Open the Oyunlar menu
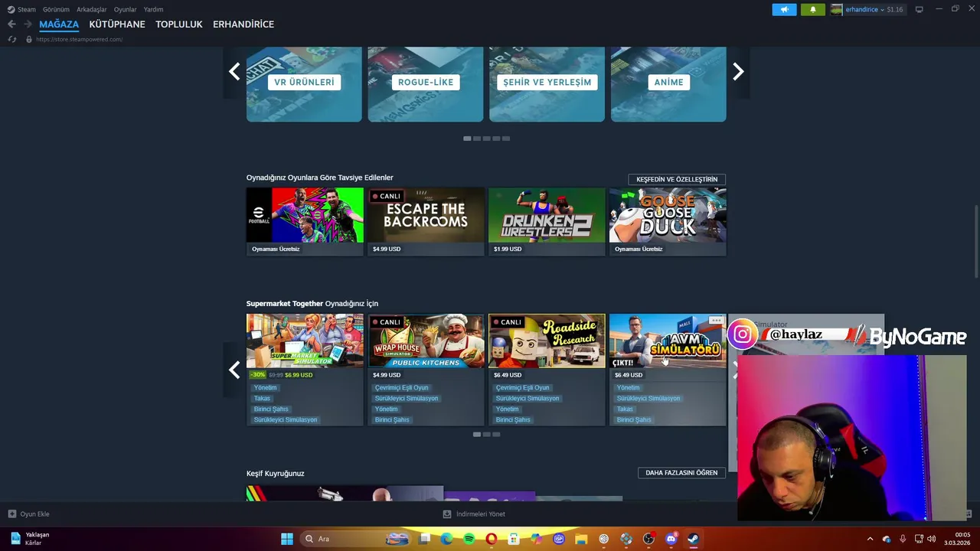 pyautogui.click(x=125, y=9)
